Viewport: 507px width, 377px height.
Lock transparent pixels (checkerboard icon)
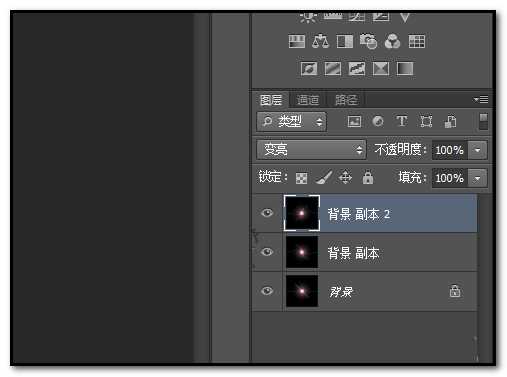301,178
